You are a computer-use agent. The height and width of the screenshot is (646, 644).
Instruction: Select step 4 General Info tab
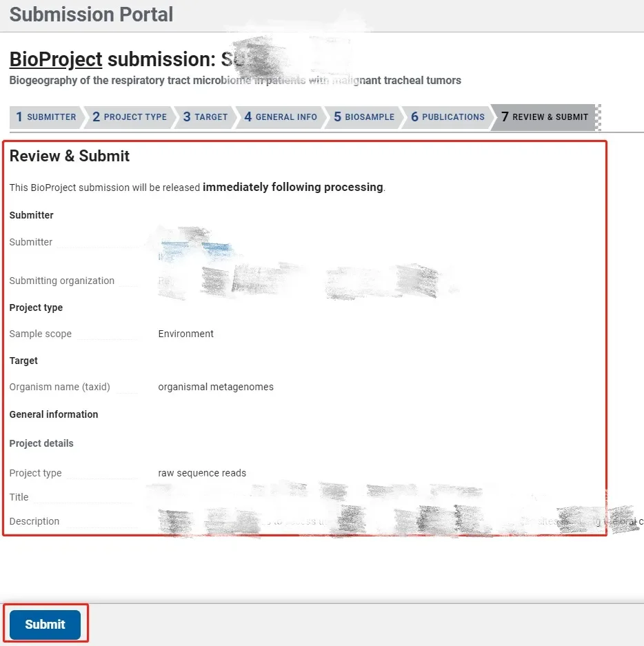tap(281, 117)
